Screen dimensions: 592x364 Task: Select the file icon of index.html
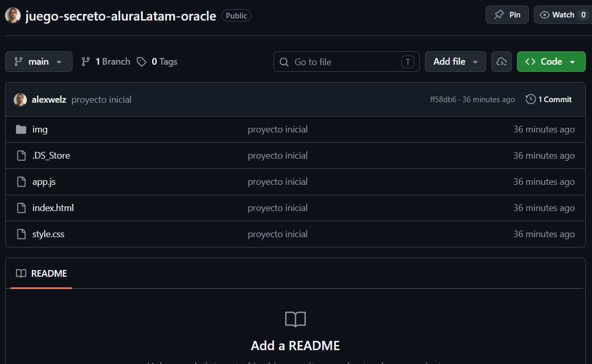(x=22, y=208)
